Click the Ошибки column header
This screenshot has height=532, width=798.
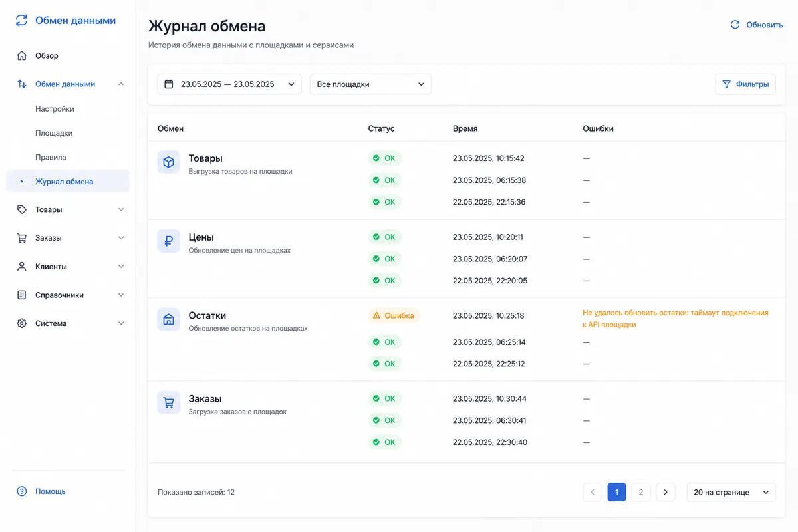click(598, 128)
